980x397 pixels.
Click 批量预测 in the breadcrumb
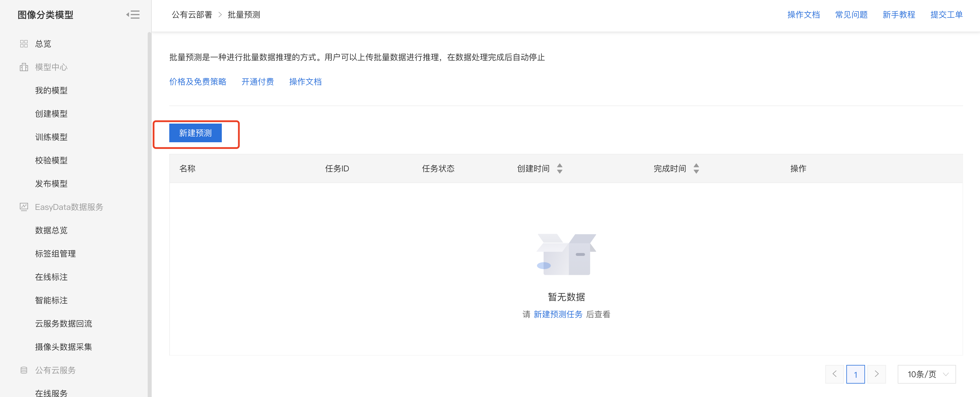coord(244,15)
